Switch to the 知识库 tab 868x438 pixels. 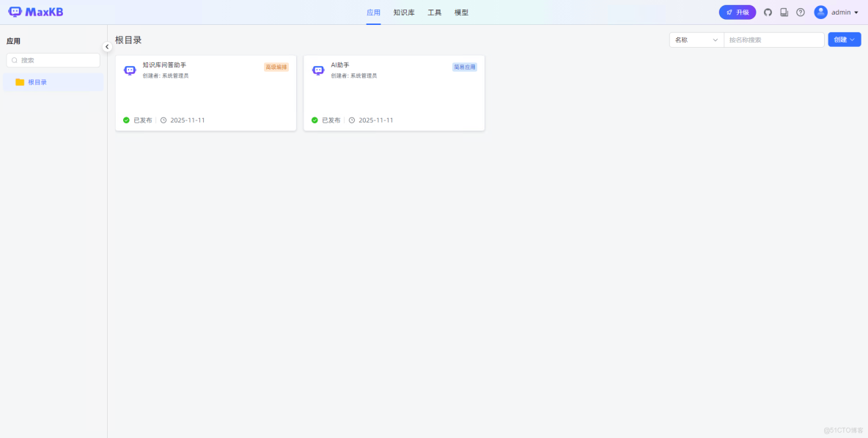(x=403, y=12)
